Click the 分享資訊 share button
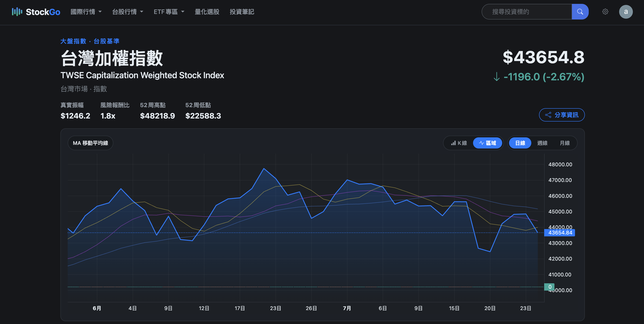Viewport: 644px width, 324px height. [x=562, y=115]
